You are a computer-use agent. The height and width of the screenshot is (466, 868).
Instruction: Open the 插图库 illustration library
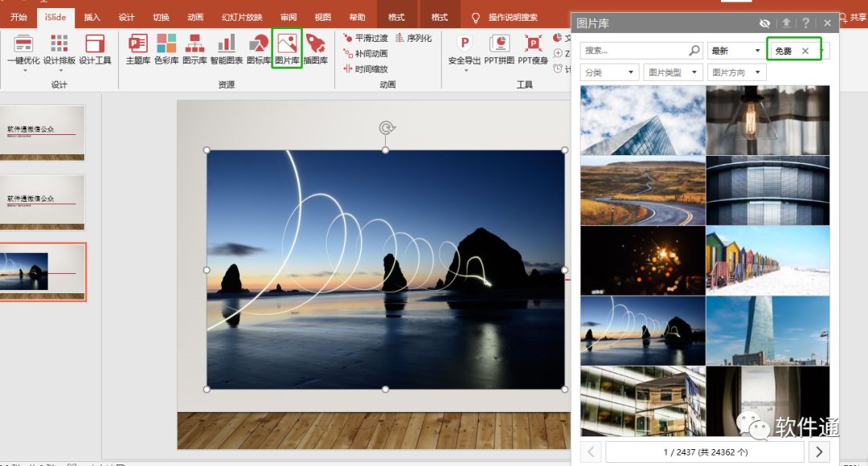315,48
